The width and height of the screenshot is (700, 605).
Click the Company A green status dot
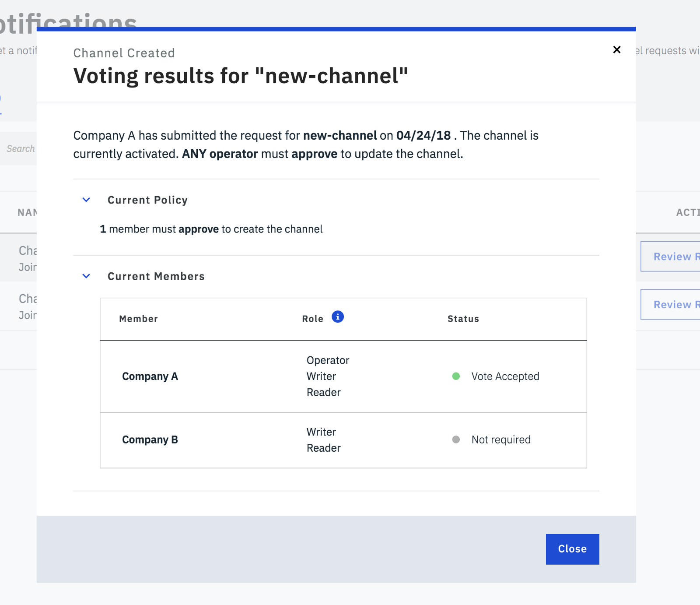(456, 376)
